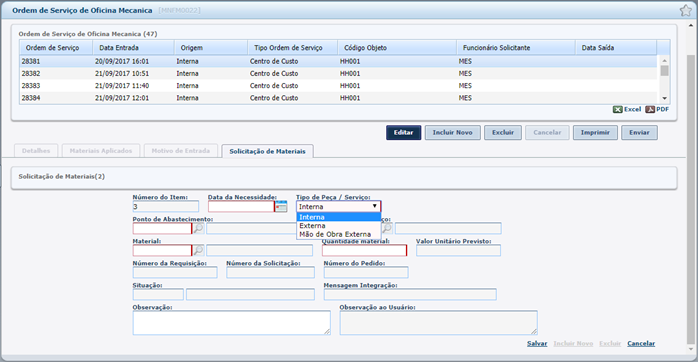Viewport: 698px width, 362px height.
Task: Focus the Número da Requisição field
Action: 175,272
